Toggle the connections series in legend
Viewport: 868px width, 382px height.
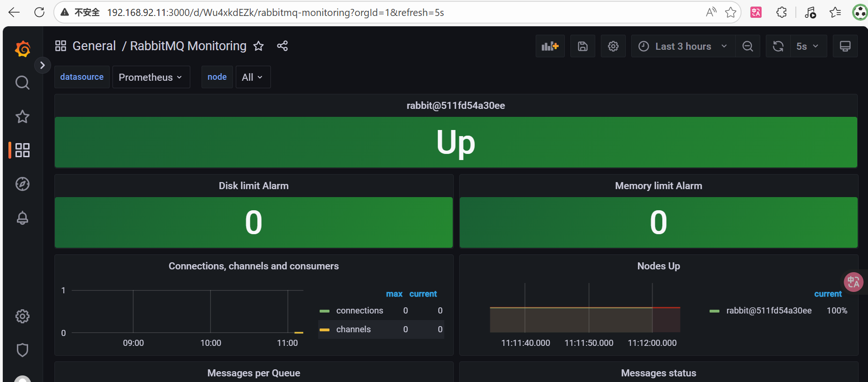click(359, 311)
